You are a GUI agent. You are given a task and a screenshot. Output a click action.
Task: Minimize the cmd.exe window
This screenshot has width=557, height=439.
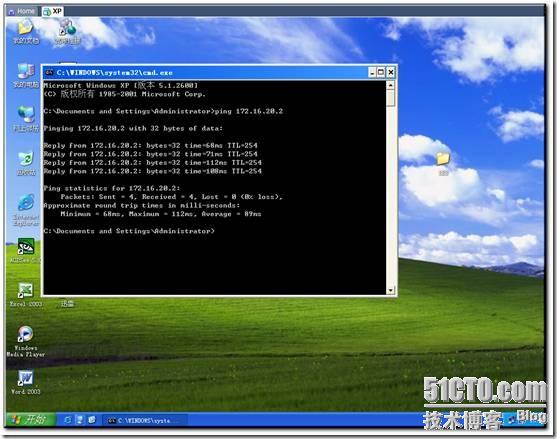[x=372, y=72]
